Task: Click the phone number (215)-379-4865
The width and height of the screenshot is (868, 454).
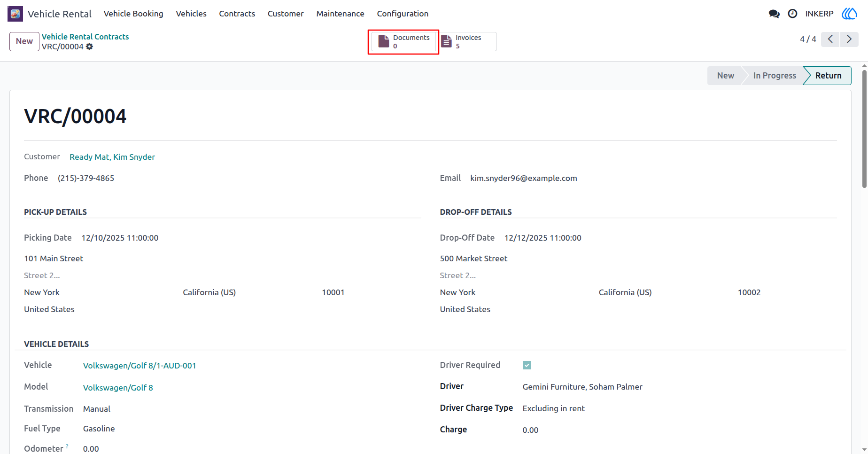Action: pos(86,178)
